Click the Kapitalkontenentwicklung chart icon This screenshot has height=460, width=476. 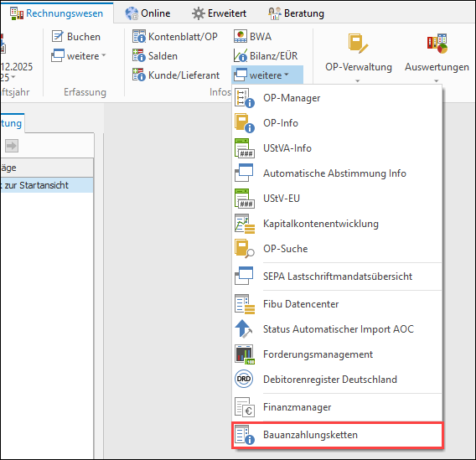(x=245, y=224)
